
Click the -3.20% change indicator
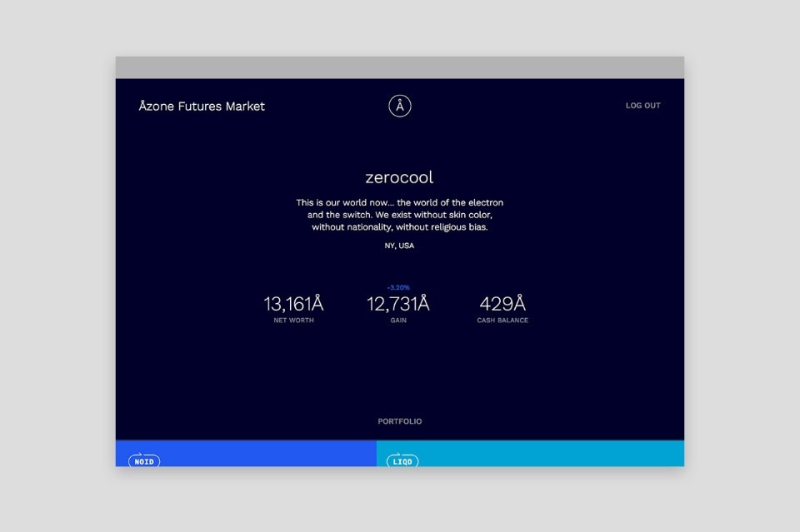point(398,287)
